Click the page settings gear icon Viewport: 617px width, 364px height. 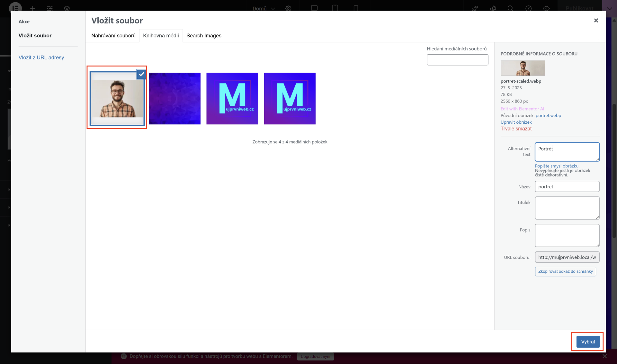(x=288, y=8)
